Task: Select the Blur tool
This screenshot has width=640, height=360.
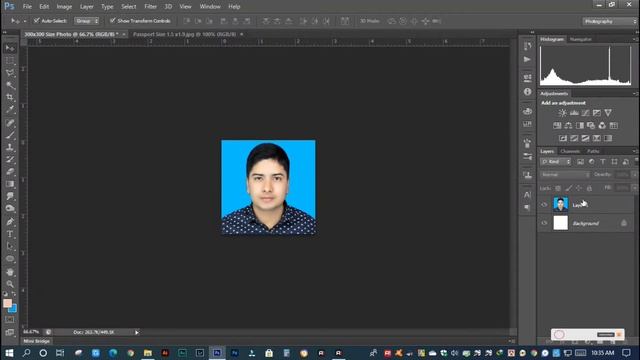Action: (10, 196)
